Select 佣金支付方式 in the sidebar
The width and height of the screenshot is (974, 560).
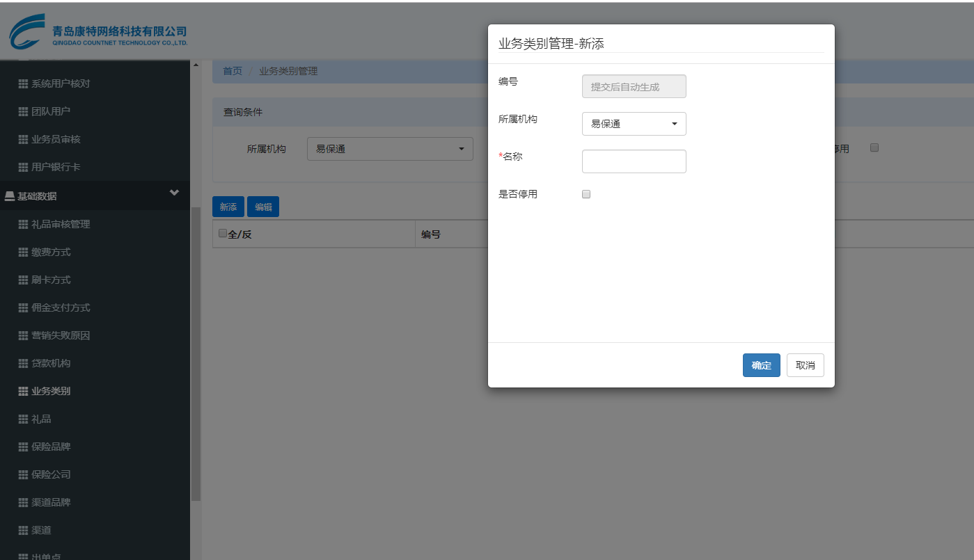[x=61, y=307]
